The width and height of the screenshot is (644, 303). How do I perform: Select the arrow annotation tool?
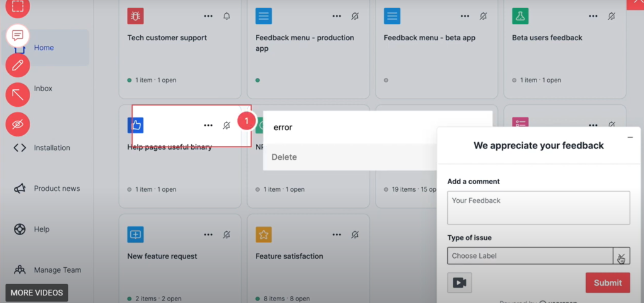point(18,95)
